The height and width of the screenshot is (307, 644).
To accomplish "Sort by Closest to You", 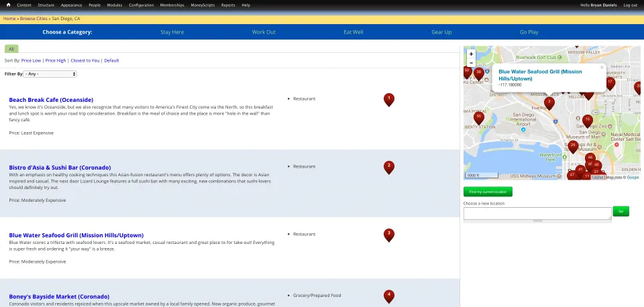I will pos(85,60).
